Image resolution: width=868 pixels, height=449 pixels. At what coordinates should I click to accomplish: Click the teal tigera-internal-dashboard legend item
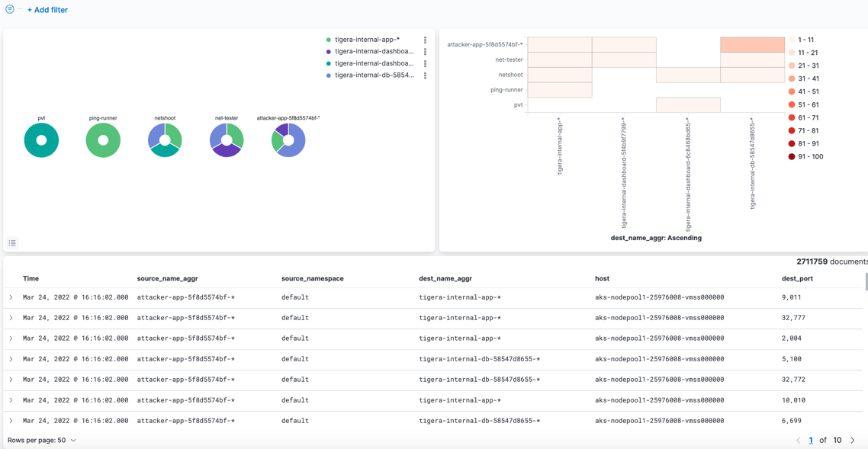pos(373,63)
